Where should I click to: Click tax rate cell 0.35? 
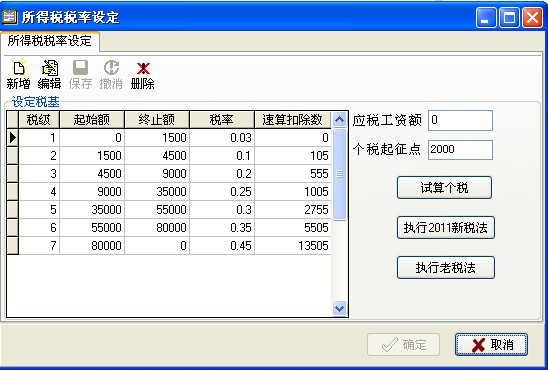222,227
